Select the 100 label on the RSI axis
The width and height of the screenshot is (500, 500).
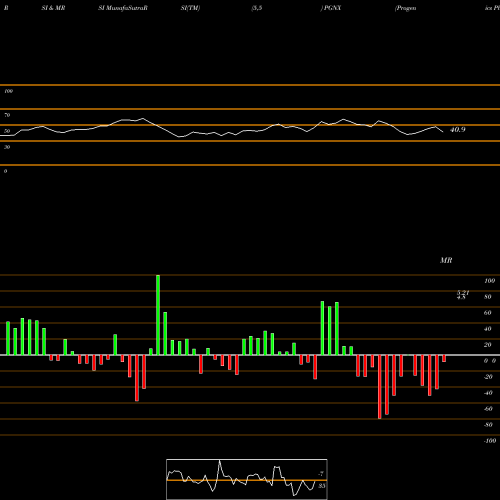[x=9, y=91]
